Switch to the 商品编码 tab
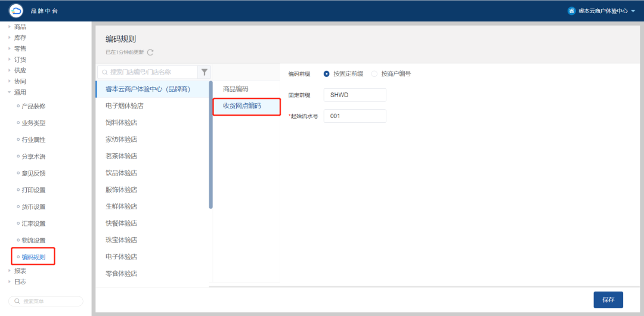 (235, 89)
